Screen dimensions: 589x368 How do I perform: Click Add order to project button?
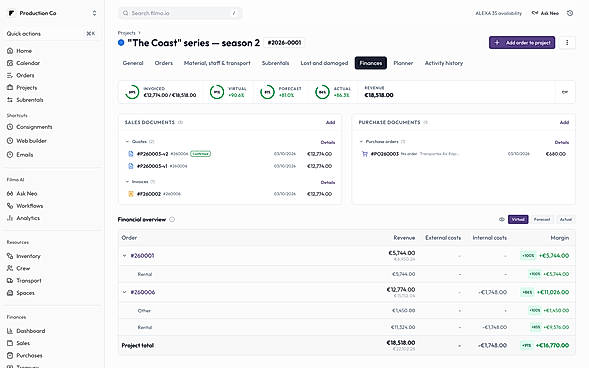tap(522, 42)
